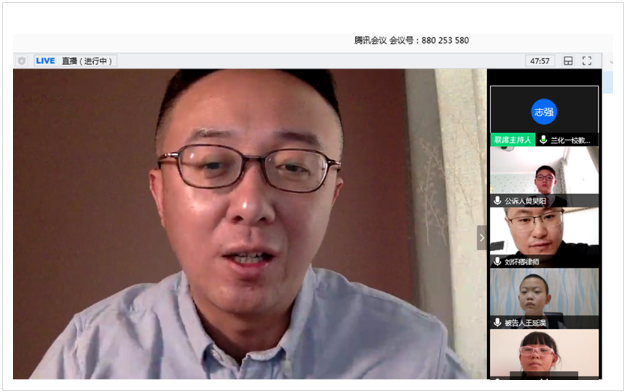Click the main speaker video area
This screenshot has width=625, height=392.
click(x=250, y=224)
